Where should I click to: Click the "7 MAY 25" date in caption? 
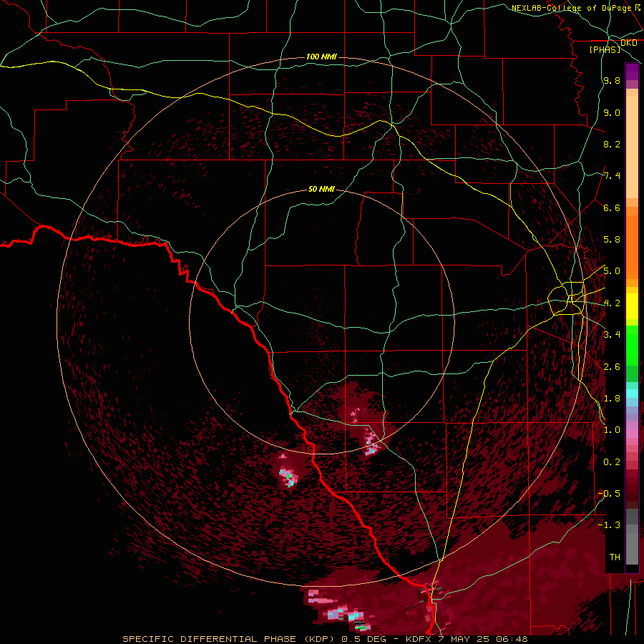coord(463,639)
